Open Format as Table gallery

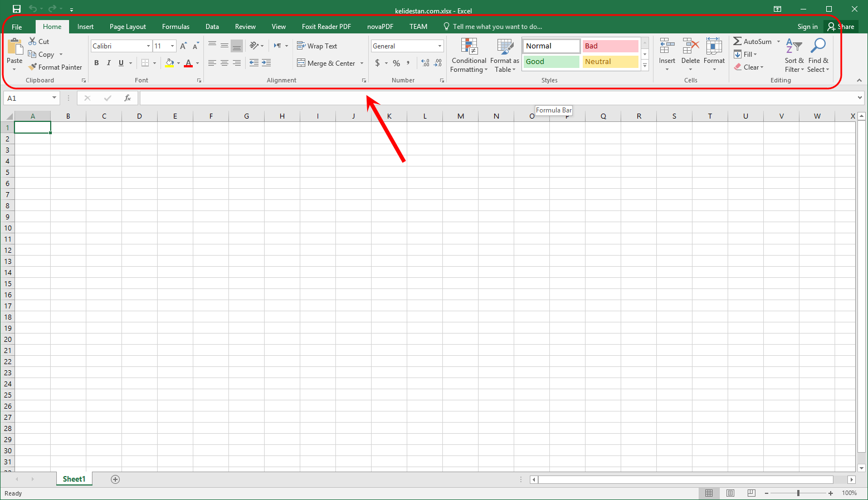[x=505, y=56]
